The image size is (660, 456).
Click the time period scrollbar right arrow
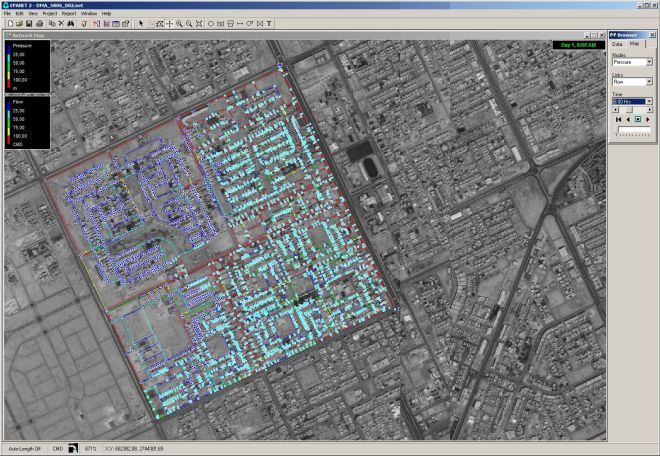[650, 110]
